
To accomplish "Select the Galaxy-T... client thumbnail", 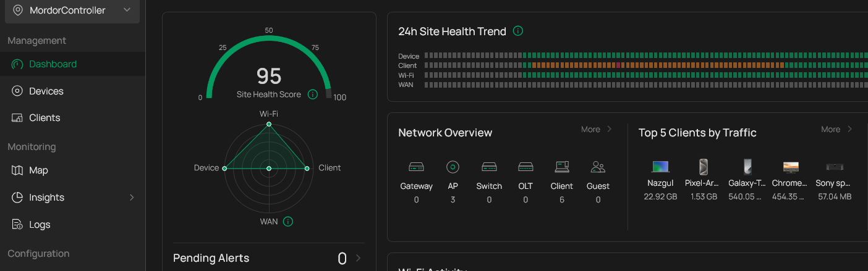I will (747, 167).
